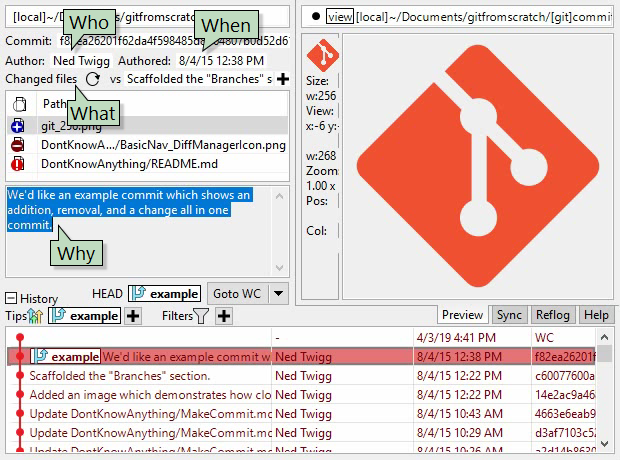Click the Filters funnel icon
The image size is (620, 460).
(201, 316)
